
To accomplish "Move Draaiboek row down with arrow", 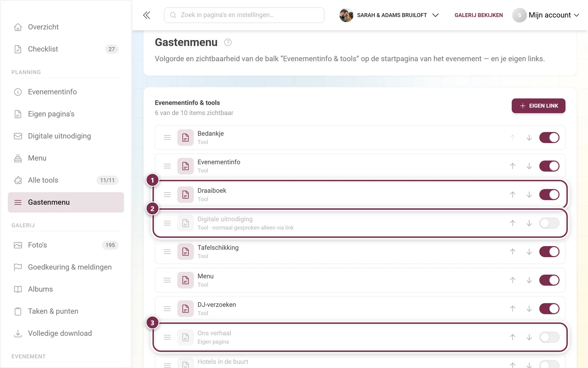I will 529,195.
